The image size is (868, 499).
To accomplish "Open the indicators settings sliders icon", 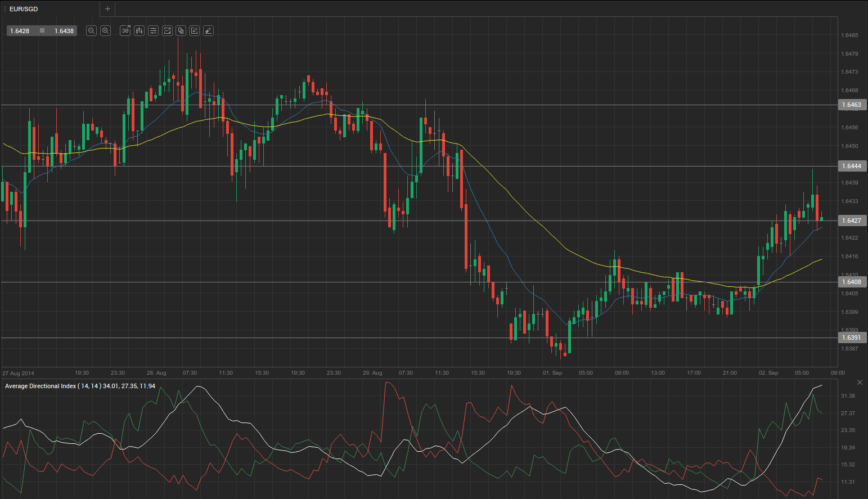I will tap(153, 31).
